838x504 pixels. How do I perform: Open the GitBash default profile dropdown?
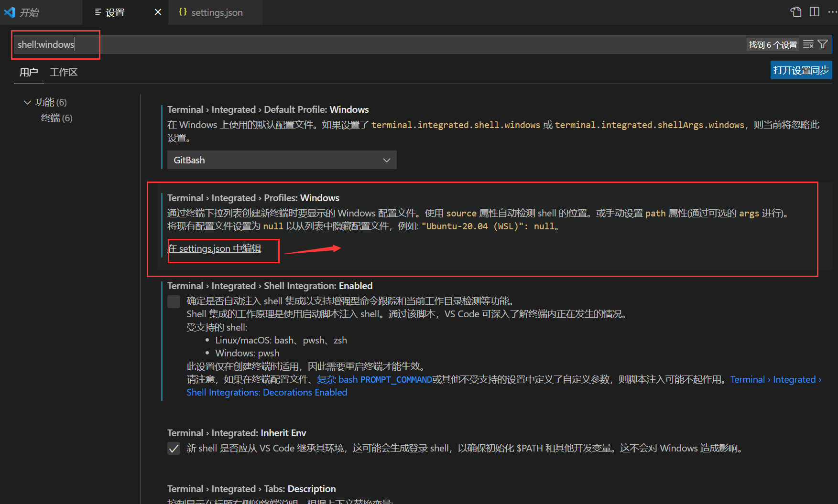click(282, 160)
